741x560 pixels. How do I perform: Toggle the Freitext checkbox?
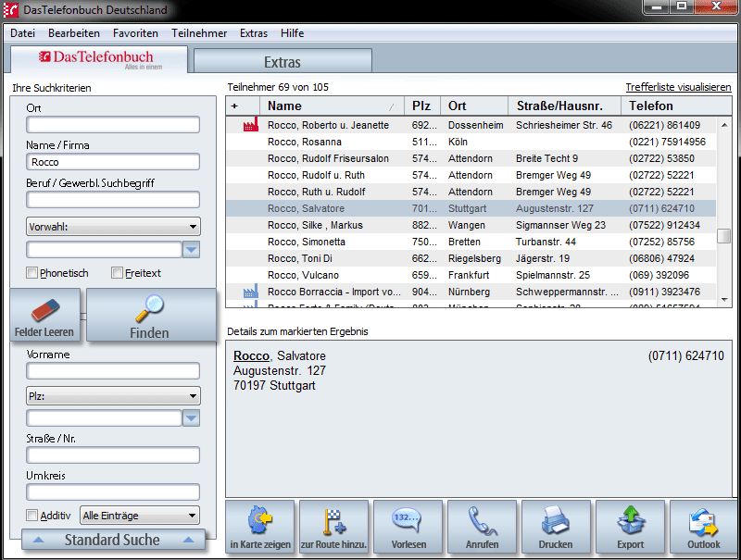117,273
